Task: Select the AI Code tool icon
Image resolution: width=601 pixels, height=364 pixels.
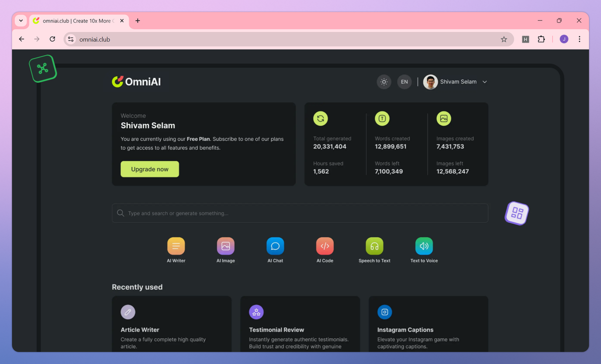Action: coord(325,246)
